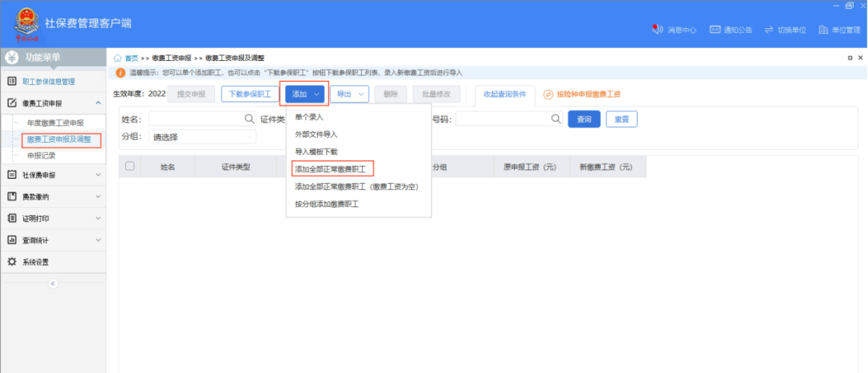The height and width of the screenshot is (373, 868).
Task: Click the 社保费申报 sidebar icon
Action: point(12,175)
